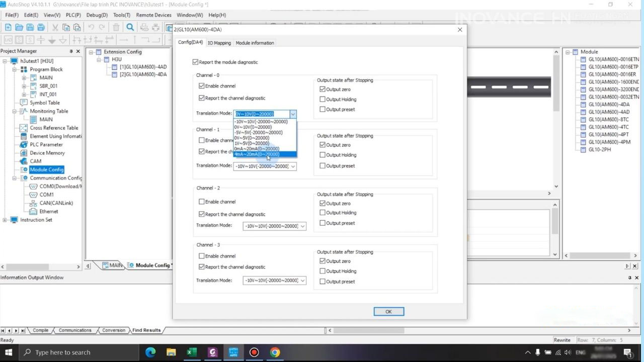Screen dimensions: 644x362
Task: Select GL10(AM600)-4AD in Extension Config tree
Action: pos(143,67)
